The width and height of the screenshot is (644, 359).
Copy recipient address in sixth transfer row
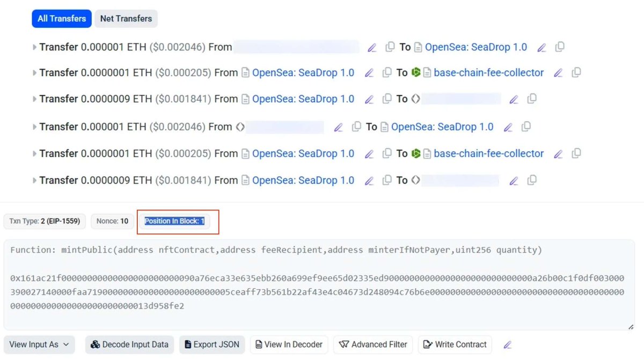[x=532, y=180]
